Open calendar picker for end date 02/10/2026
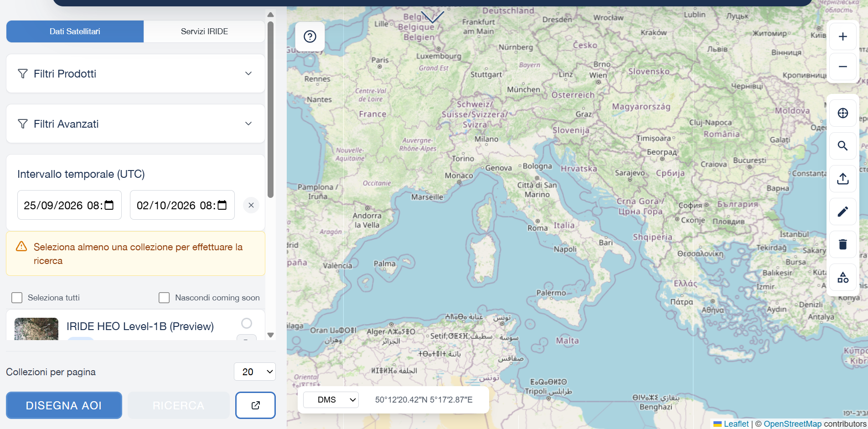 tap(222, 205)
